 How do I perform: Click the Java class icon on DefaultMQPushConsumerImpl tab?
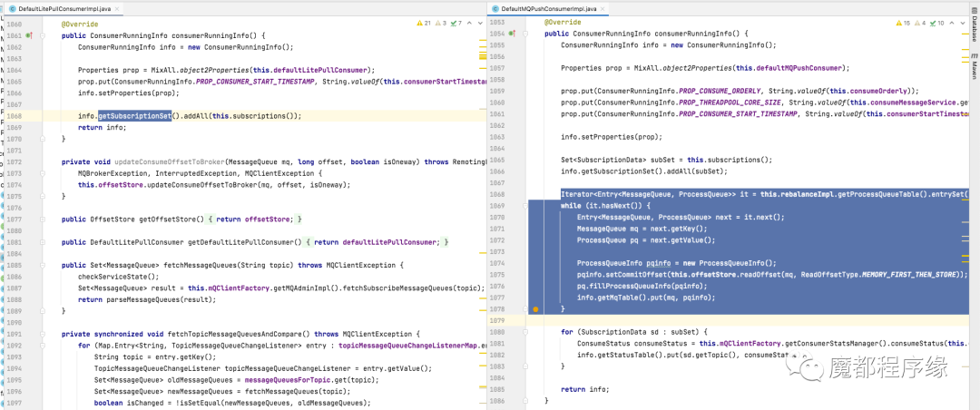tap(495, 9)
